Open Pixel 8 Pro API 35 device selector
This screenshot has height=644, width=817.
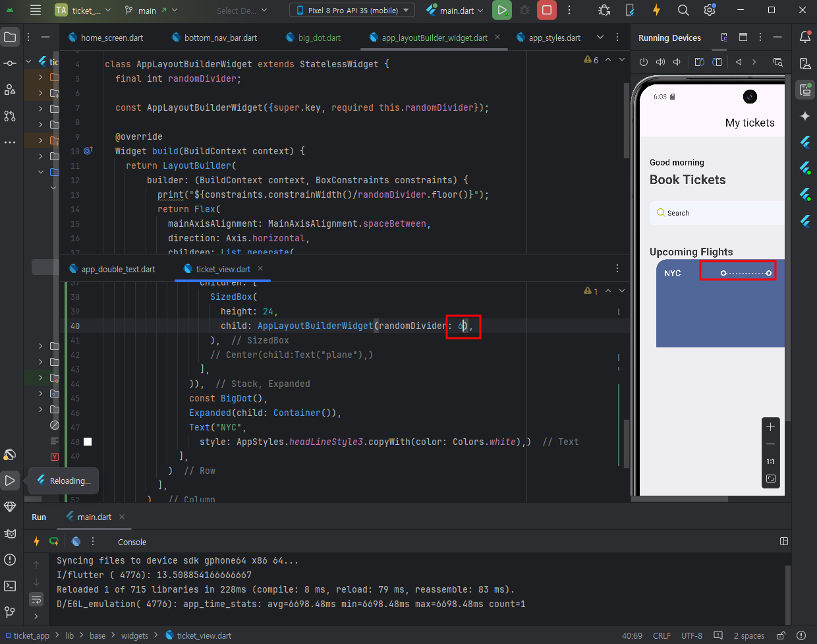(352, 10)
